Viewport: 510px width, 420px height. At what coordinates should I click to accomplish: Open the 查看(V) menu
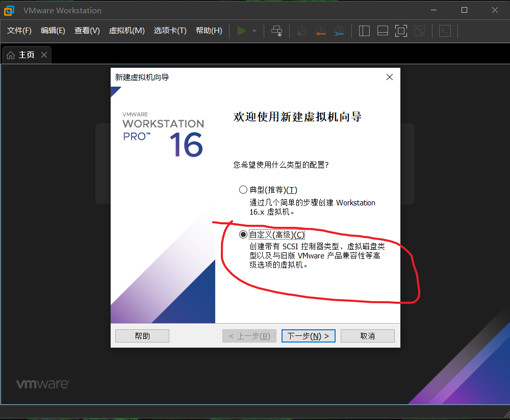click(x=87, y=31)
